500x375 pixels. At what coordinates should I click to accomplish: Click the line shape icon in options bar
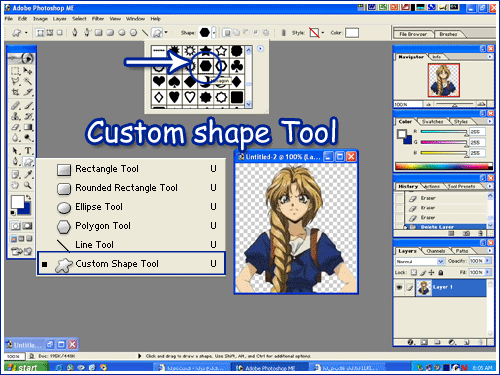pyautogui.click(x=145, y=33)
